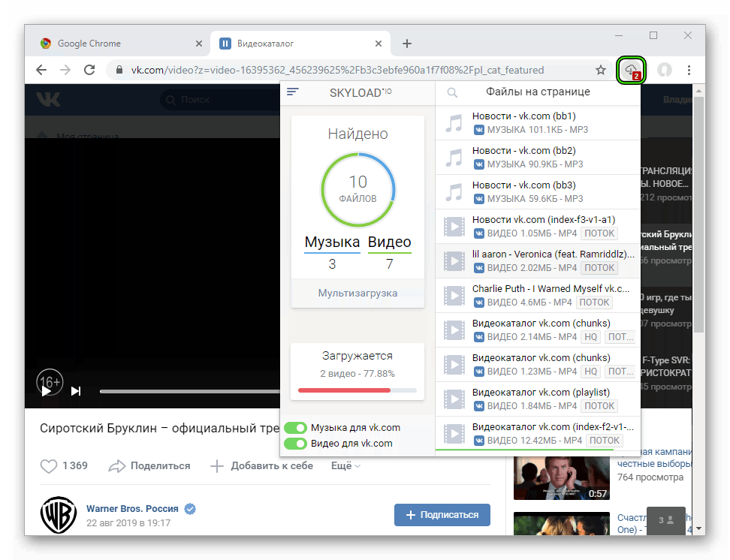Open the 0:57 video thumbnail
Screen dimensions: 730x560
[x=562, y=478]
